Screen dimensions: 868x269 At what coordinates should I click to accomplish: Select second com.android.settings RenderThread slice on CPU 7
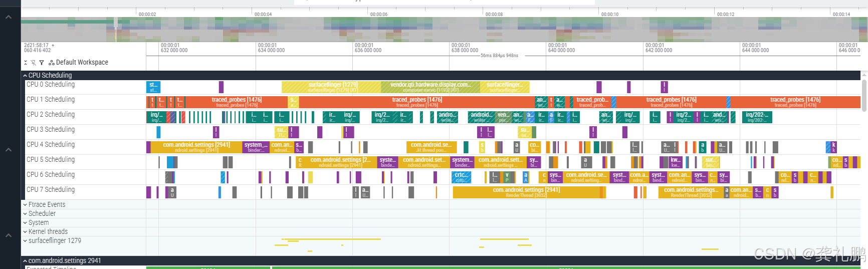tap(691, 192)
